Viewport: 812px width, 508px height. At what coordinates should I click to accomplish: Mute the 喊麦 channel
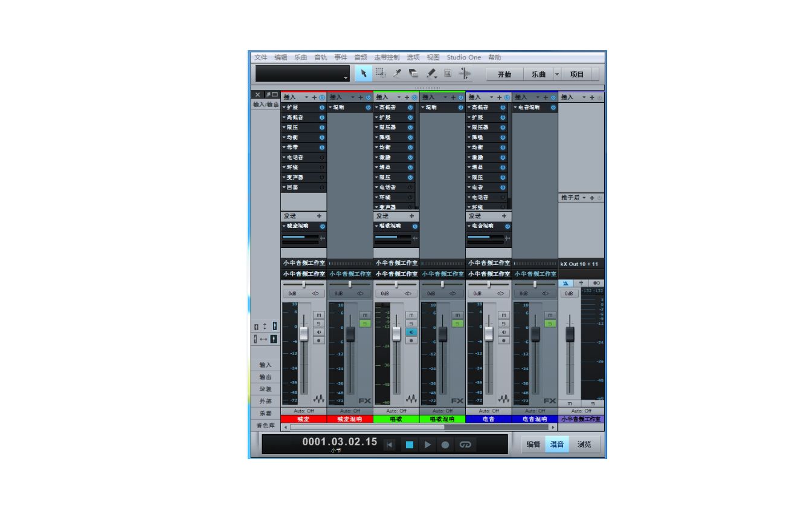[319, 315]
